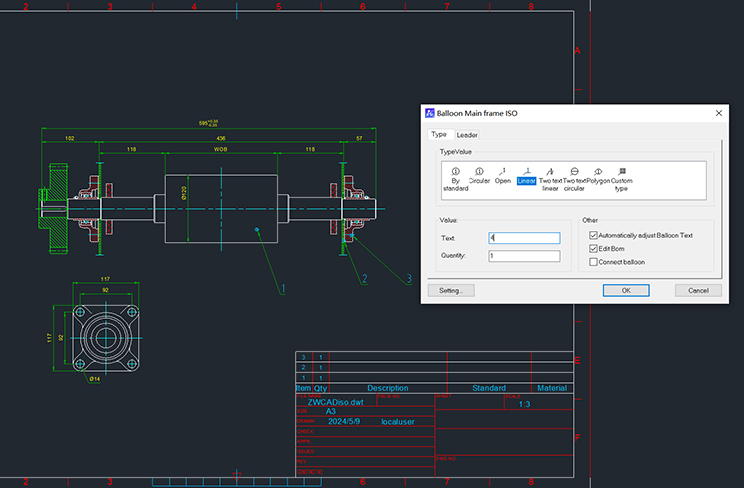
Task: Focus the Quantity input field
Action: pos(524,256)
